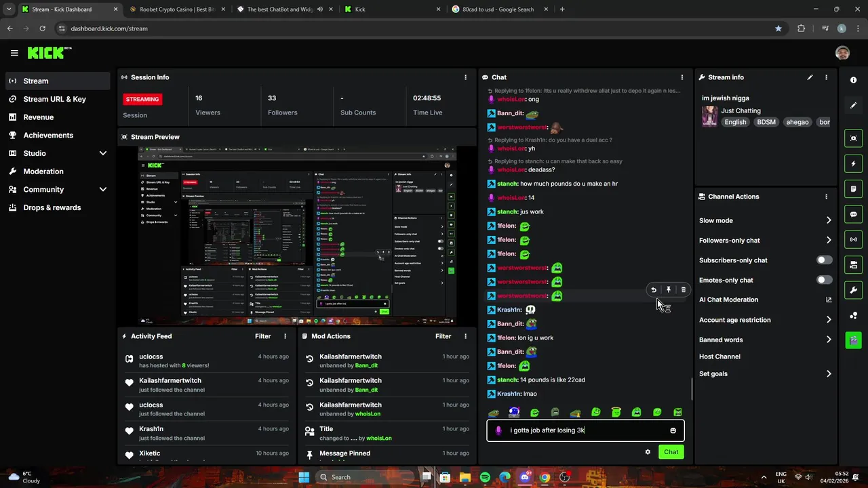This screenshot has width=868, height=488.
Task: Open Channel Actions three-dot menu
Action: pyautogui.click(x=826, y=197)
